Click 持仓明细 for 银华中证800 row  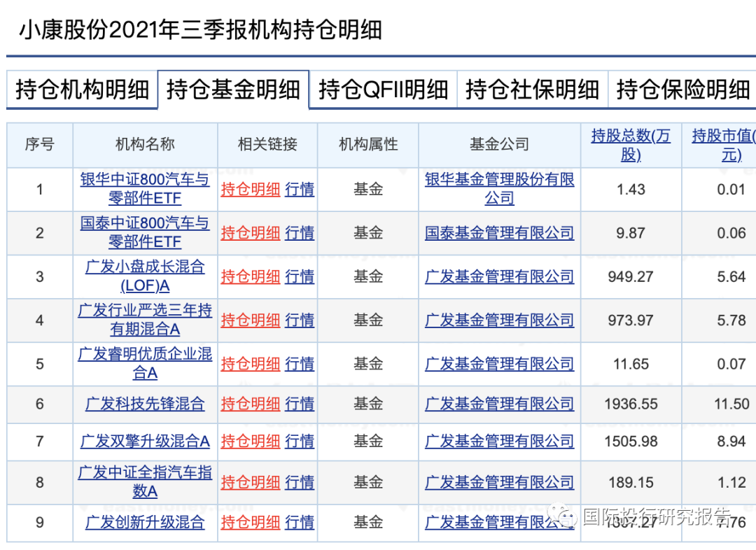coord(250,190)
